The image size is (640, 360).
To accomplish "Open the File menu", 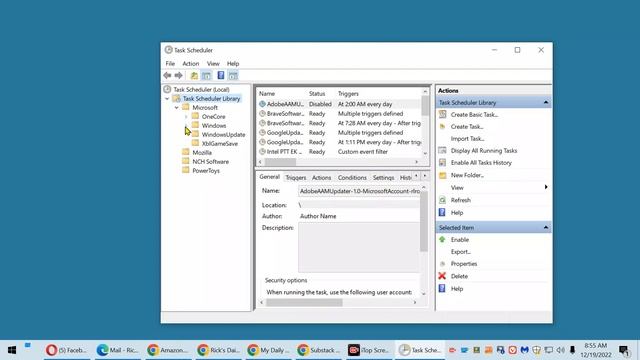I will point(170,64).
